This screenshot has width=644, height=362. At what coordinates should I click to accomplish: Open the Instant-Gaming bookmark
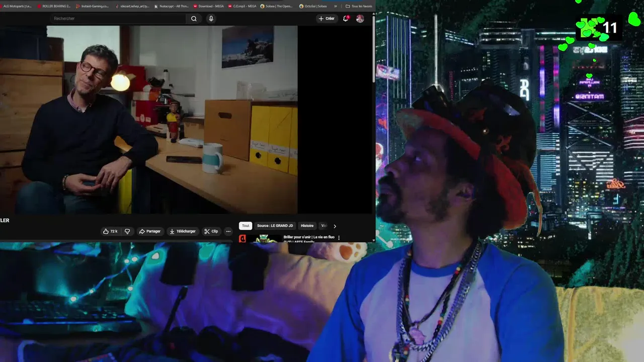92,6
